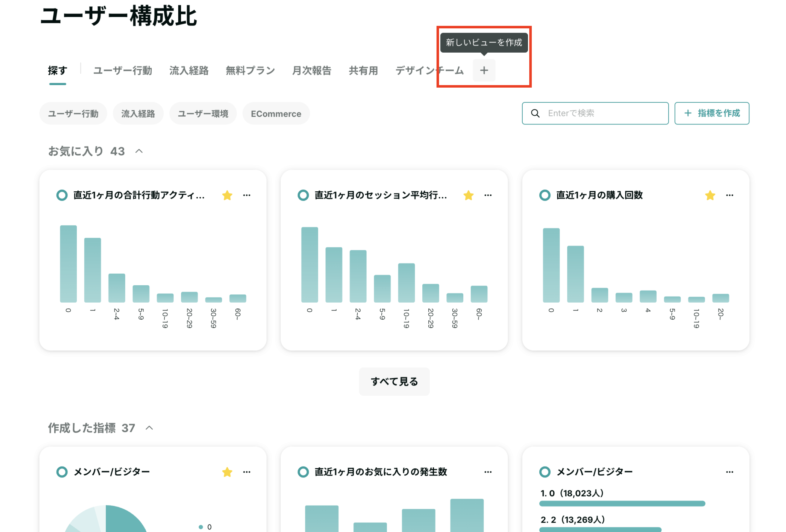Open more menu on 直近1ヶ月の購入回数 card
Screen dimensions: 786x532
[730, 195]
